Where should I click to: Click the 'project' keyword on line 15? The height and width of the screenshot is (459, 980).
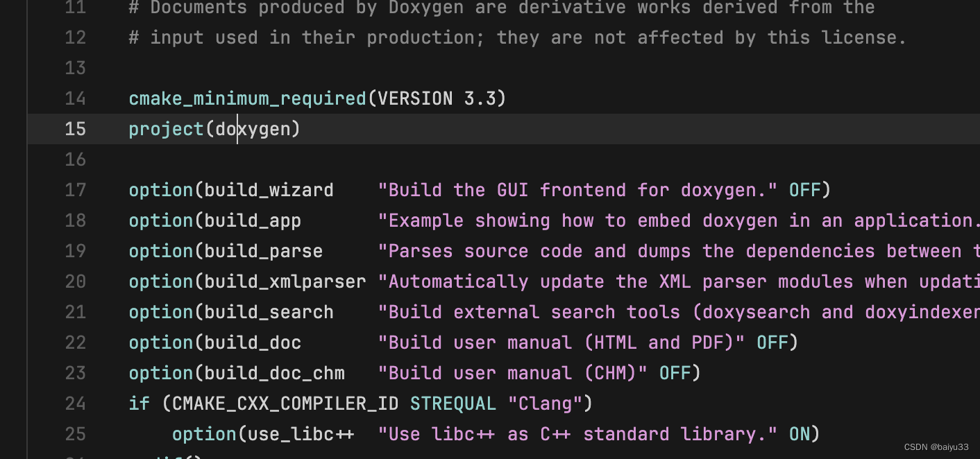[167, 129]
